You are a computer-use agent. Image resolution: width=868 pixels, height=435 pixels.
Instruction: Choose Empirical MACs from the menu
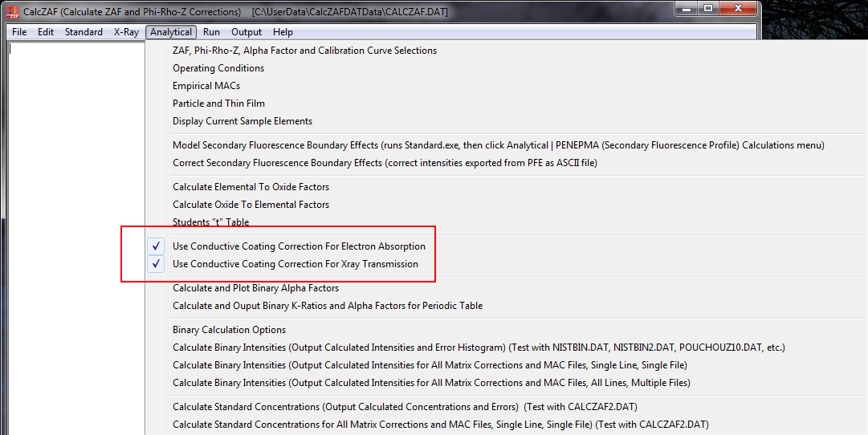[206, 86]
